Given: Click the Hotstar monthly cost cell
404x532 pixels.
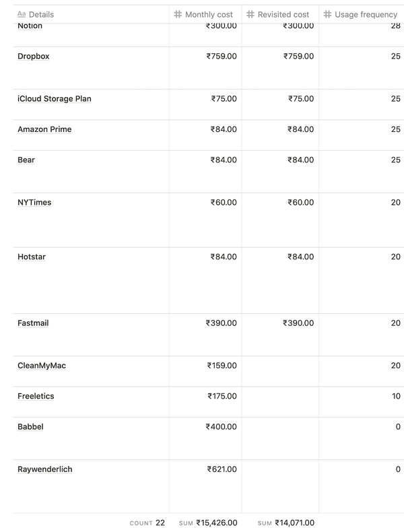Looking at the screenshot, I should [x=205, y=280].
